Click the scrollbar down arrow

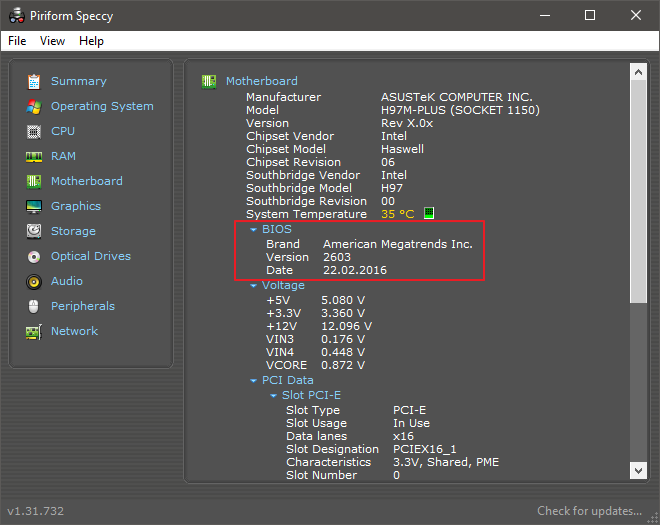638,470
